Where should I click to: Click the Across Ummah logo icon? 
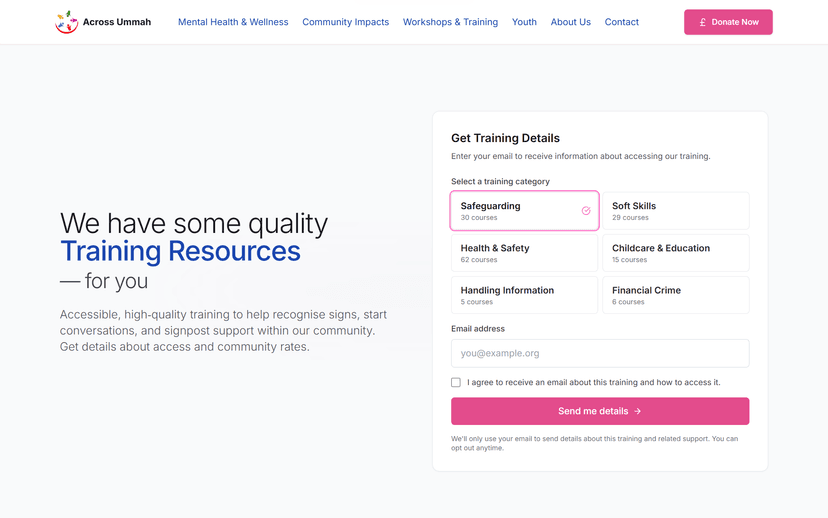point(66,22)
